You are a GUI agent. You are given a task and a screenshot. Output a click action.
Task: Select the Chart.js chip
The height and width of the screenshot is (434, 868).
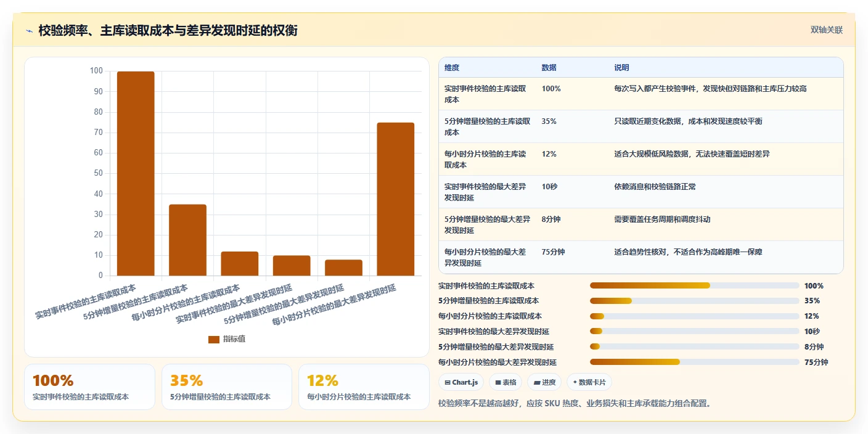(461, 382)
